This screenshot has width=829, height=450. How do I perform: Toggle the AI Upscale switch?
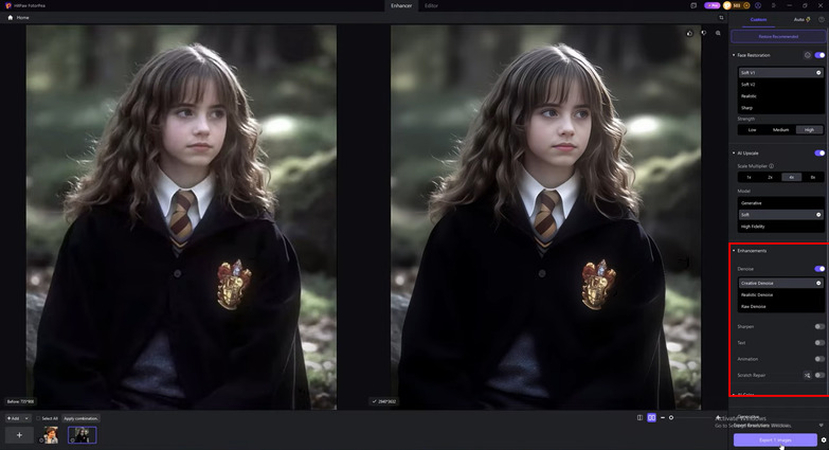tap(819, 153)
